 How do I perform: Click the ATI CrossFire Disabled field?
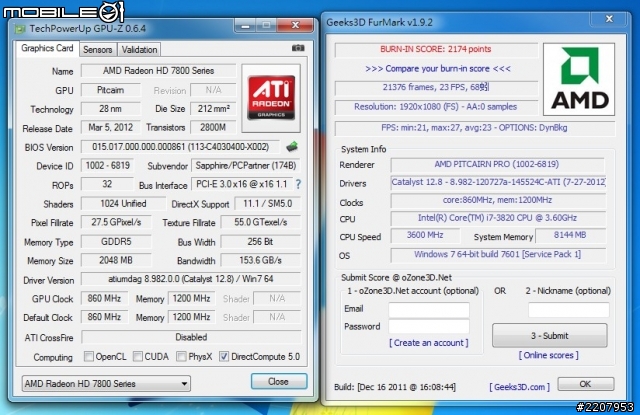pos(191,337)
